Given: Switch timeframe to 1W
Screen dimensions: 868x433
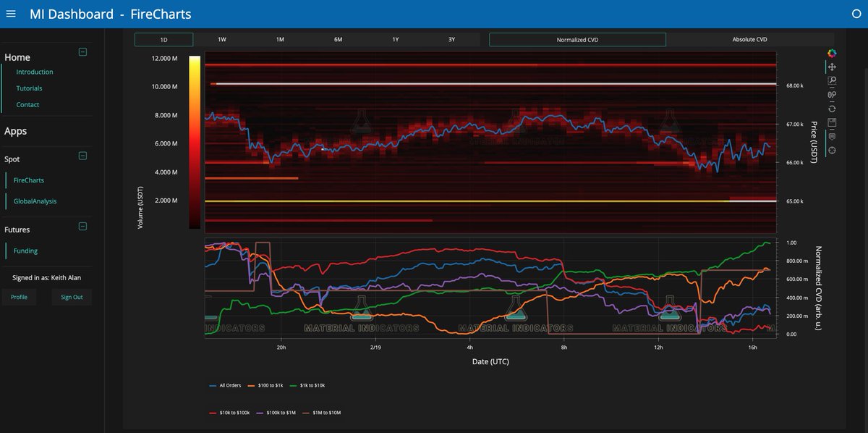Looking at the screenshot, I should point(221,39).
